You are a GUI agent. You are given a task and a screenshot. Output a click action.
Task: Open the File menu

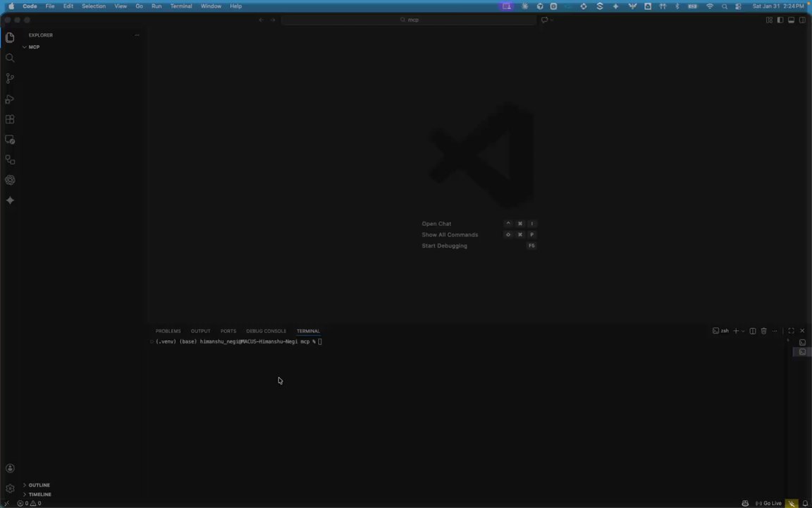(x=50, y=6)
